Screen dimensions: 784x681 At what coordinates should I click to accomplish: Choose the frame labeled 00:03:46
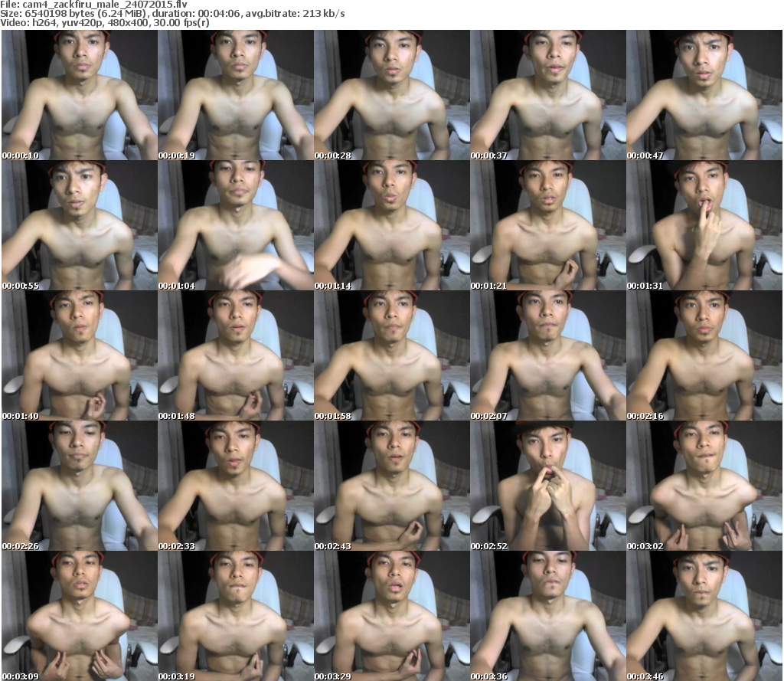pos(704,616)
